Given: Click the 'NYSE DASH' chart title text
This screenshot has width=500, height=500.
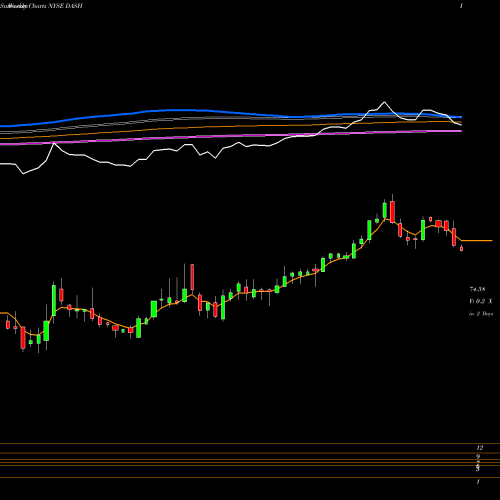Looking at the screenshot, I should (x=65, y=6).
